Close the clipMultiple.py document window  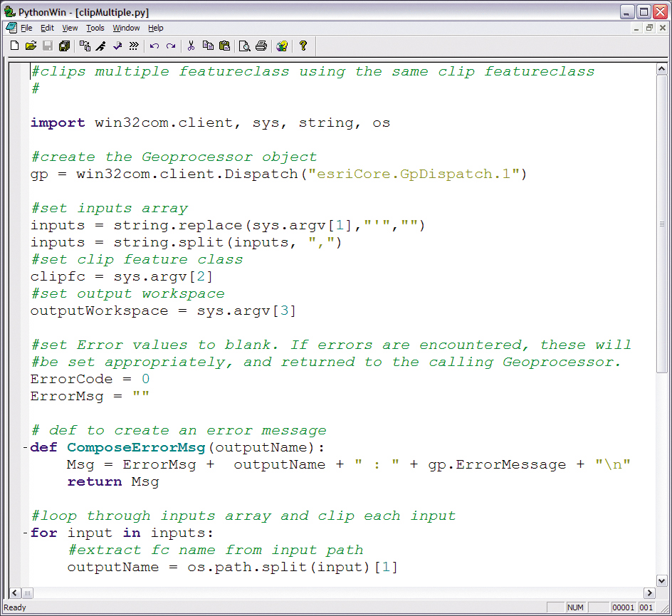663,28
